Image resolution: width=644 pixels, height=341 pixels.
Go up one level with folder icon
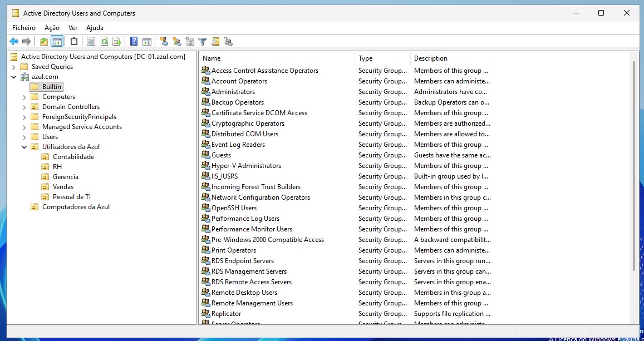pyautogui.click(x=44, y=42)
